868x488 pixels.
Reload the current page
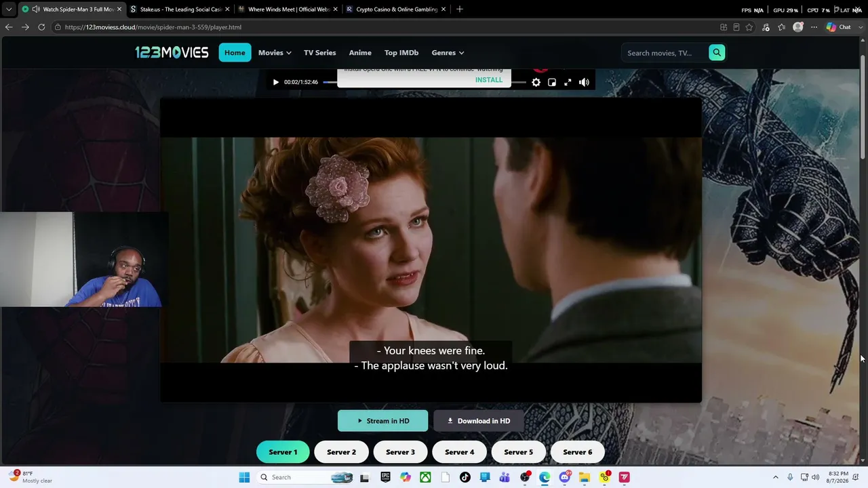pyautogui.click(x=41, y=27)
